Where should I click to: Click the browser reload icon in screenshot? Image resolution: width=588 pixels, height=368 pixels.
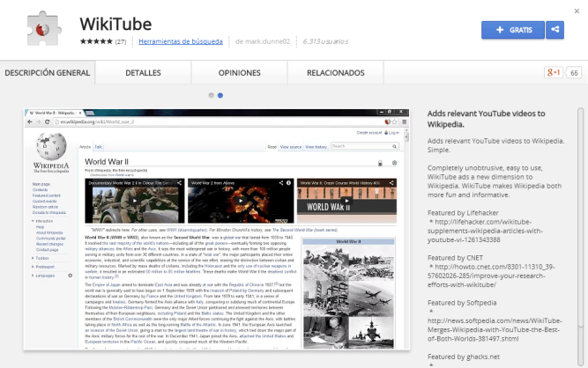47,121
